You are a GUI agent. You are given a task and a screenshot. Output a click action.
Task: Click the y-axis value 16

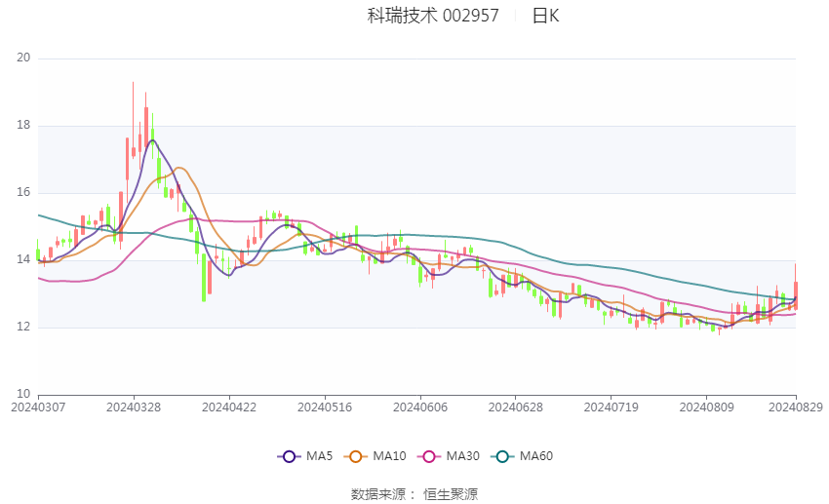pyautogui.click(x=23, y=192)
